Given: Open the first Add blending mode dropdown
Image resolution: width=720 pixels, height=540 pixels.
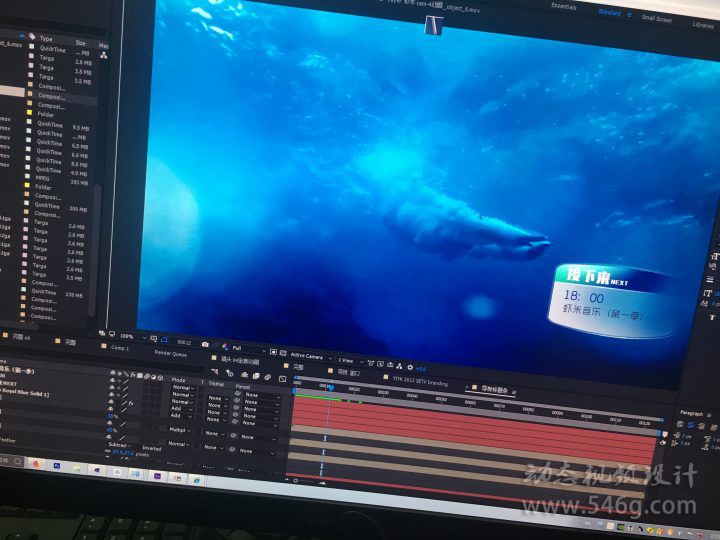Looking at the screenshot, I should 181,408.
